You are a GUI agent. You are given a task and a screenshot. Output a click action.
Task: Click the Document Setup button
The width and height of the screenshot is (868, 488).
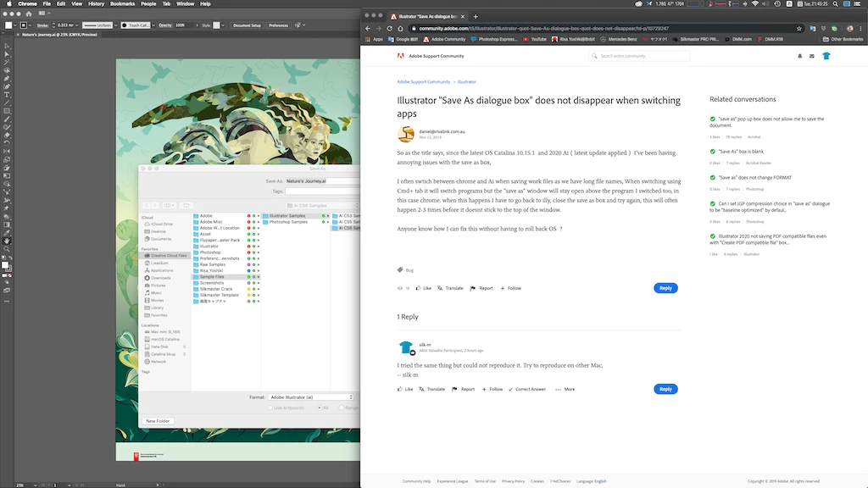[x=247, y=25]
